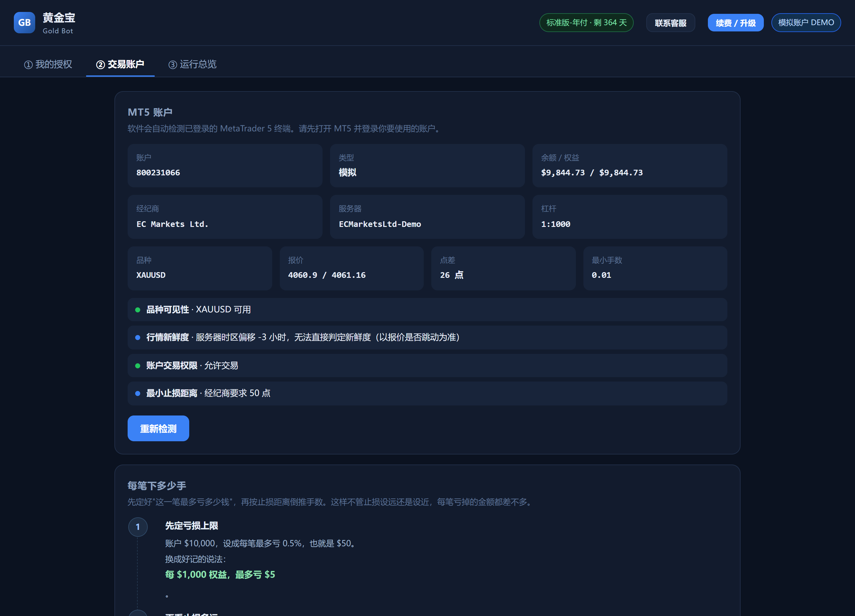The height and width of the screenshot is (616, 855).
Task: Click the 杠杆 1:1000 card
Action: coord(630,217)
